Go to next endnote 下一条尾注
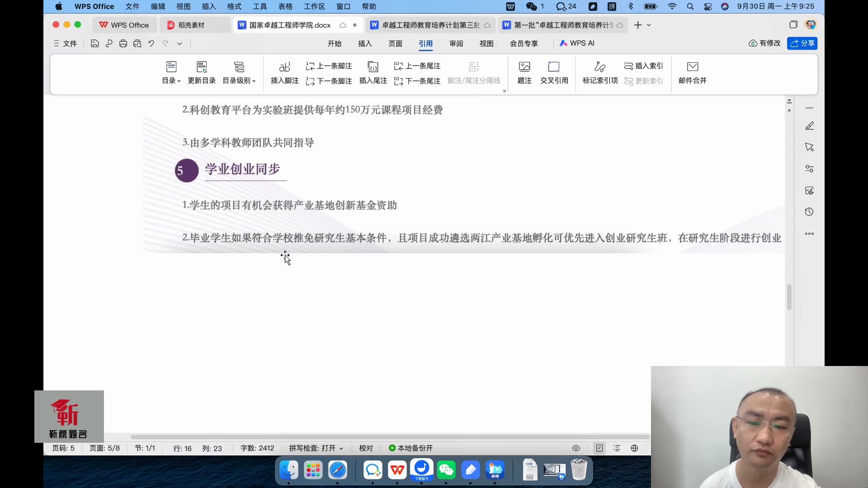Viewport: 868px width, 488px height. click(x=417, y=81)
